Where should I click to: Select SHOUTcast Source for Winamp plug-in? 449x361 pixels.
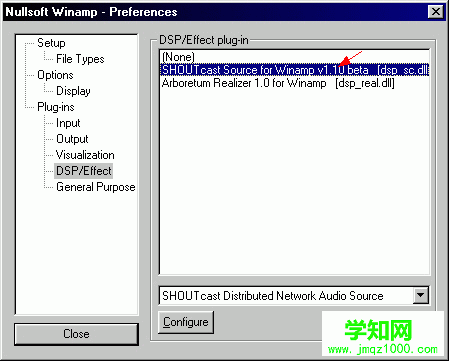[294, 70]
